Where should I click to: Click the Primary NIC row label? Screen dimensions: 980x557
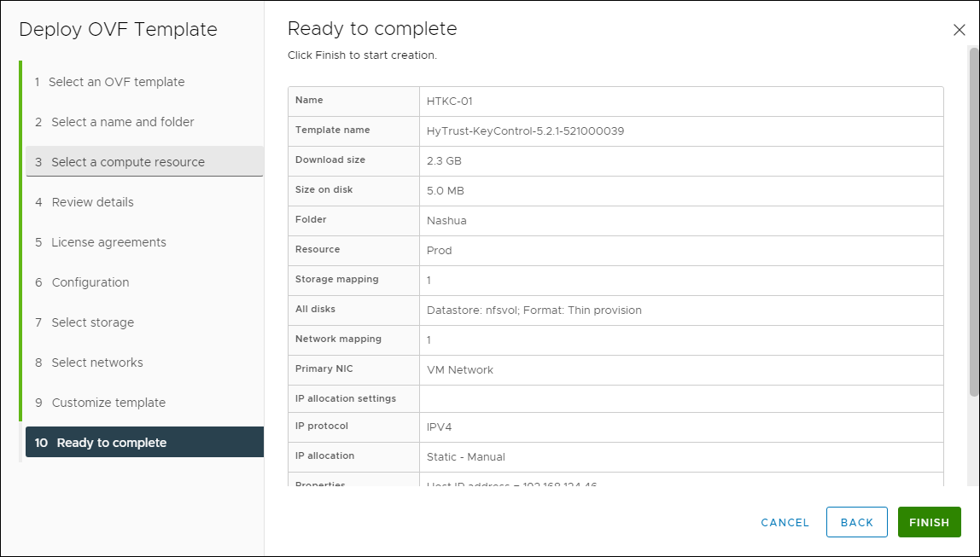pos(324,368)
